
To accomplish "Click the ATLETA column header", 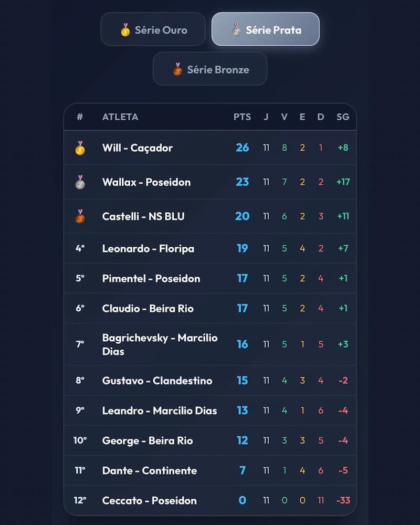I will [120, 117].
